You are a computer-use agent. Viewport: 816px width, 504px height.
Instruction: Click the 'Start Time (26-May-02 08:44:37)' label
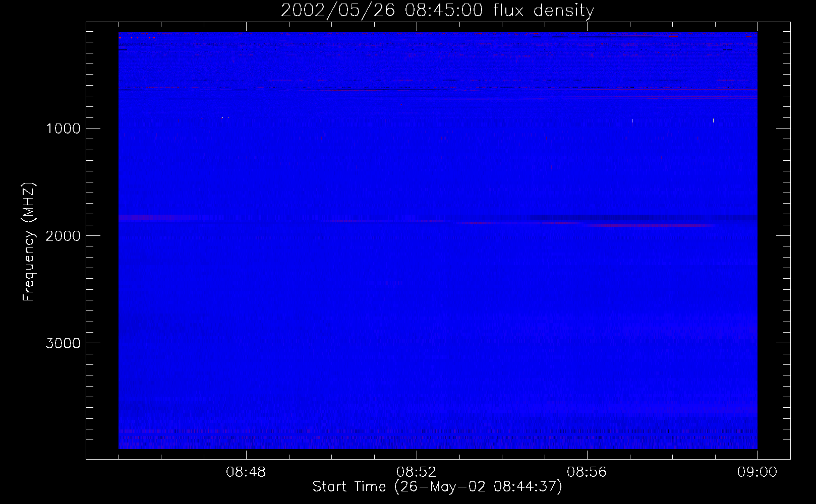click(437, 487)
